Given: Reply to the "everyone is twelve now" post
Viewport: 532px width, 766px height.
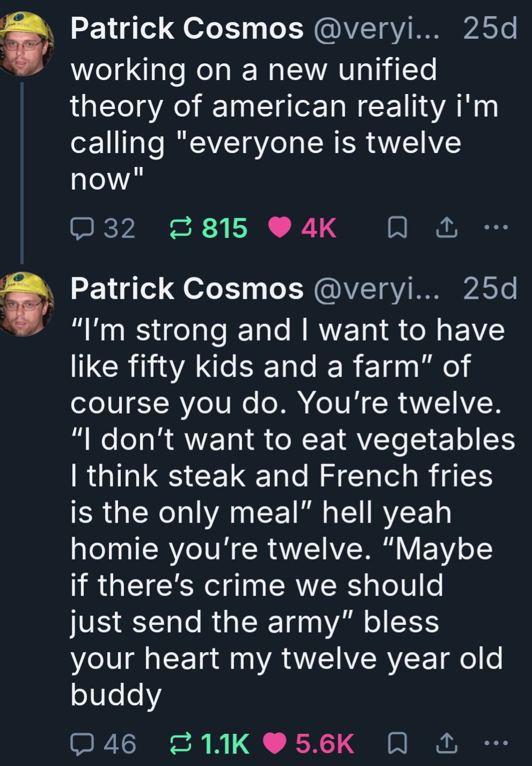Looking at the screenshot, I should point(82,228).
